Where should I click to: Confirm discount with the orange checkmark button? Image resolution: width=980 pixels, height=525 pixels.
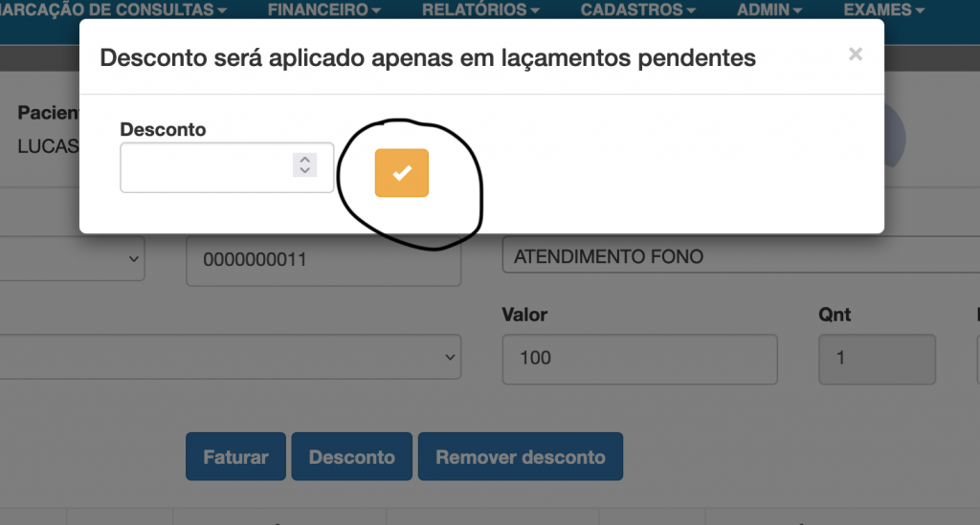click(x=402, y=173)
